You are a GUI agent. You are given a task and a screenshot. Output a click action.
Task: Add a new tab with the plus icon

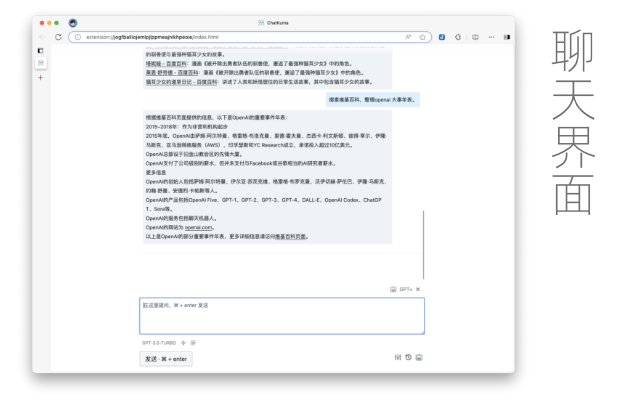pyautogui.click(x=40, y=78)
